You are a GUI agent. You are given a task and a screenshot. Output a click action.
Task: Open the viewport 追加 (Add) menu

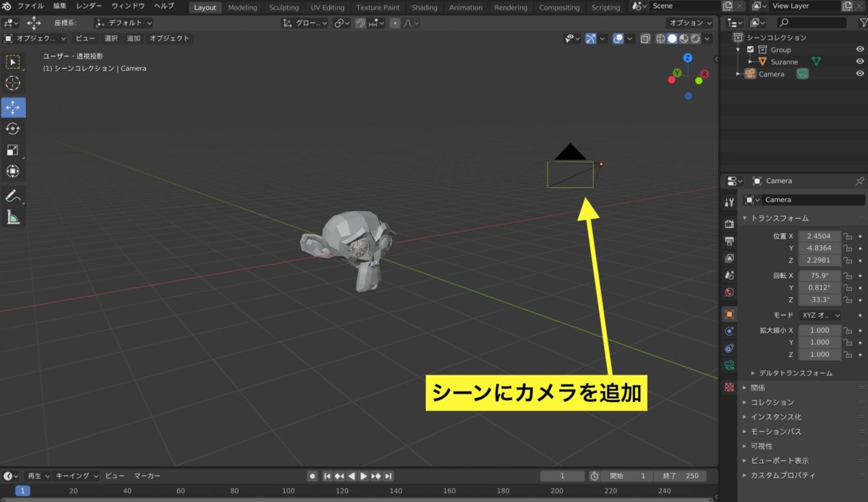pos(134,38)
